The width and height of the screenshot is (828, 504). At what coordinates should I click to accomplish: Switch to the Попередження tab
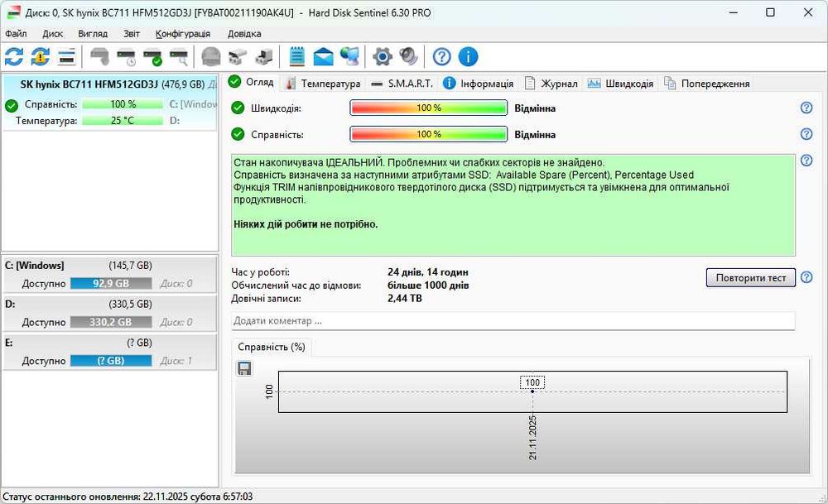(707, 84)
